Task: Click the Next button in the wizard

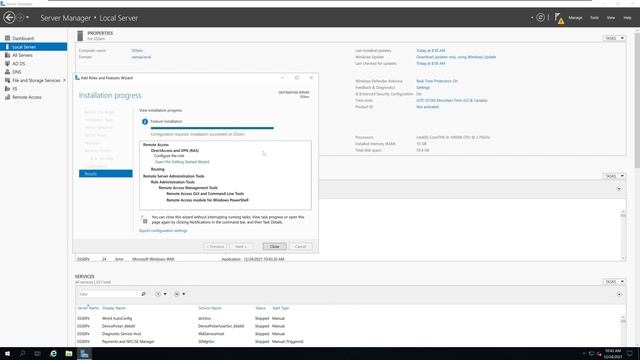Action: click(x=241, y=247)
